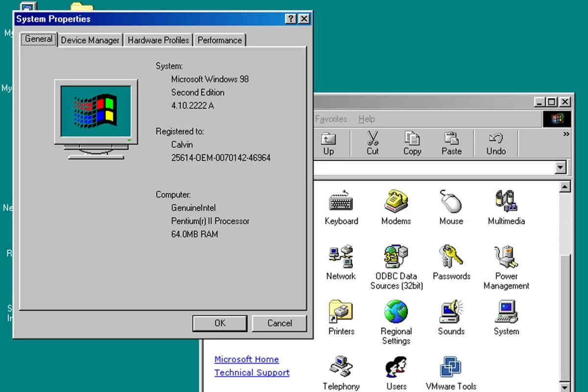
Task: Click the Copy toolbar button
Action: click(412, 144)
